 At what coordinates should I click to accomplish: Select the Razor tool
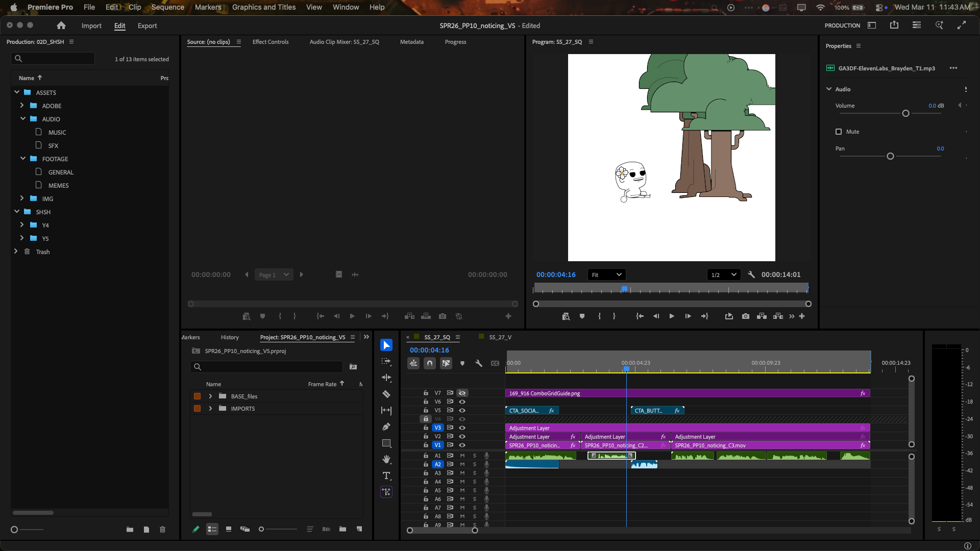tap(386, 394)
